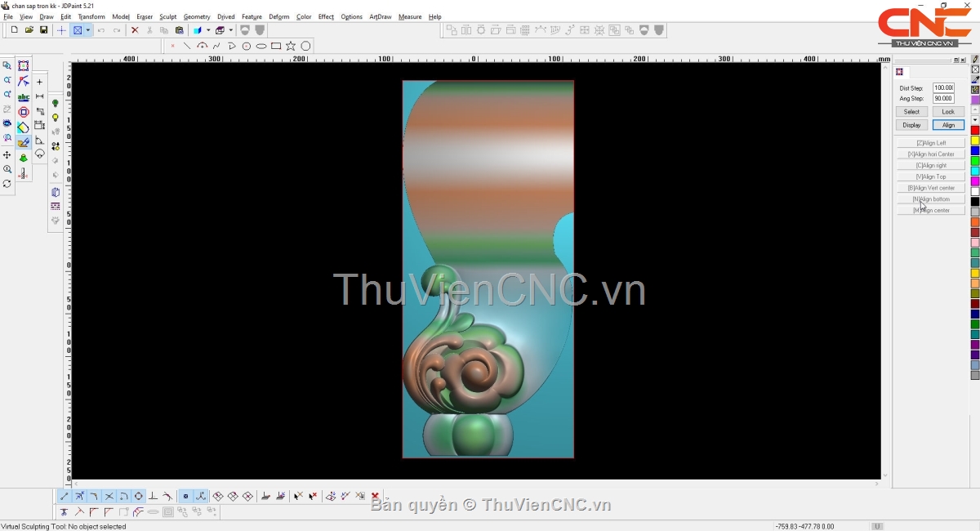This screenshot has height=531, width=980.
Task: Open the blue cube view dropdown arrow
Action: [x=208, y=30]
